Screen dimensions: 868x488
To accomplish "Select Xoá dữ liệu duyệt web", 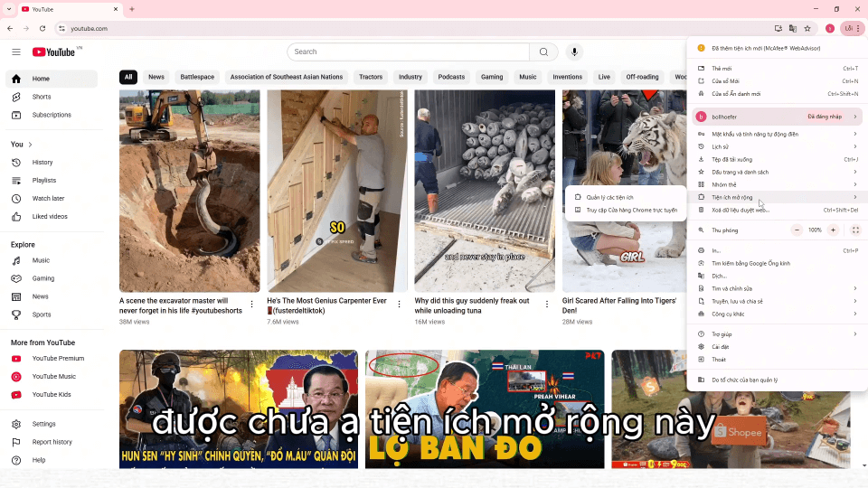I will tap(778, 211).
